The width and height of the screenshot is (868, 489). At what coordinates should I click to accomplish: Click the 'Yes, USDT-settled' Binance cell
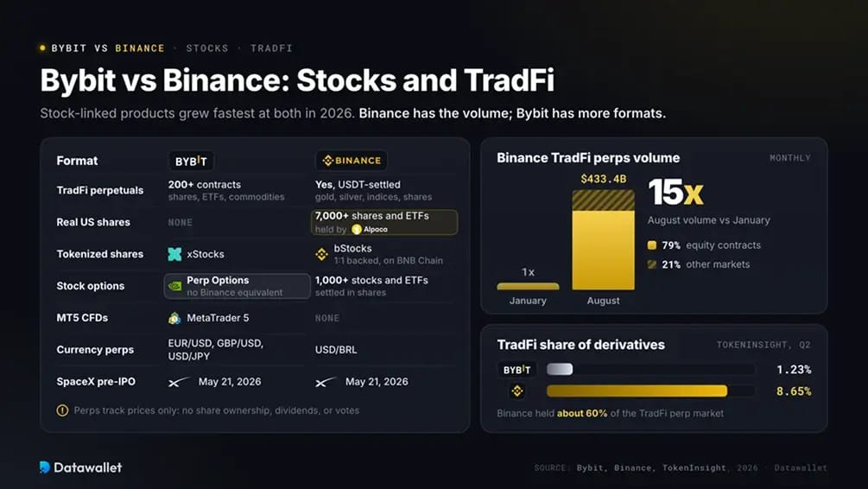pyautogui.click(x=374, y=191)
